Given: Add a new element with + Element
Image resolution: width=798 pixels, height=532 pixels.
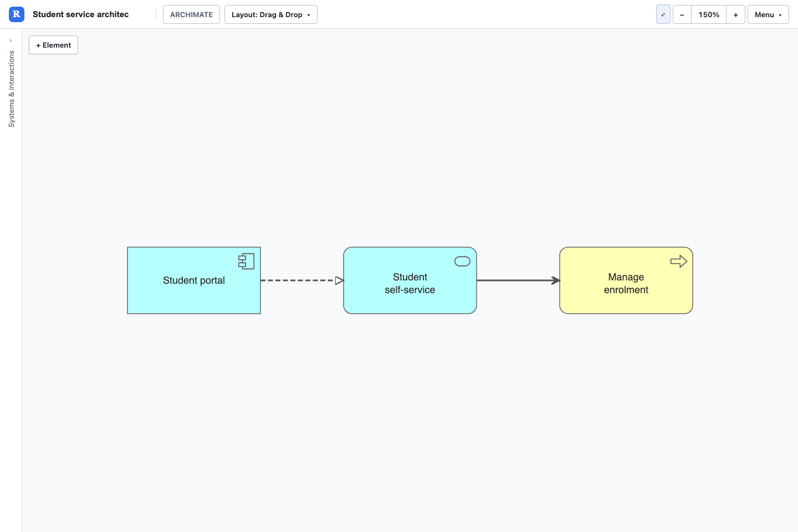Looking at the screenshot, I should point(53,45).
